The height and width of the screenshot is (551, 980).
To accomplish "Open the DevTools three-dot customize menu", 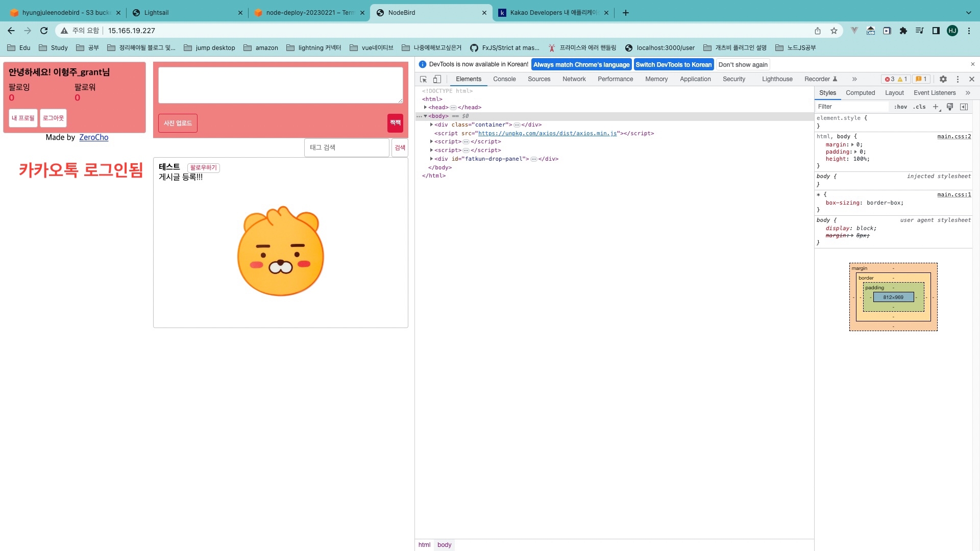I will click(x=958, y=79).
